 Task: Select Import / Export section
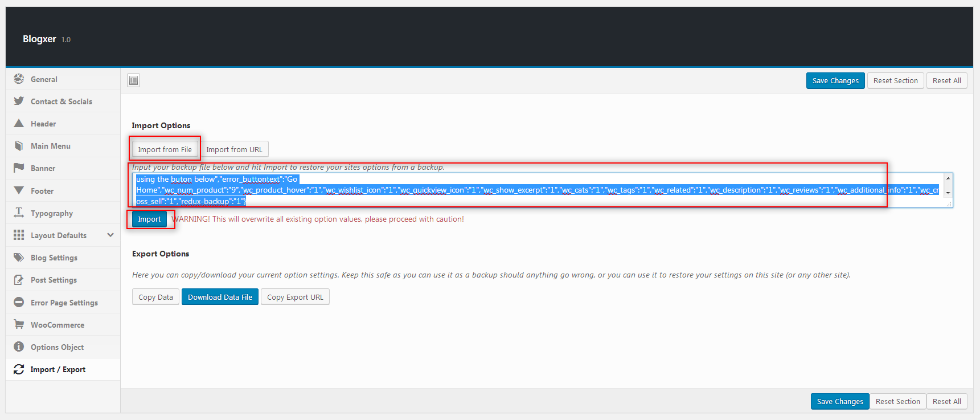(x=63, y=369)
